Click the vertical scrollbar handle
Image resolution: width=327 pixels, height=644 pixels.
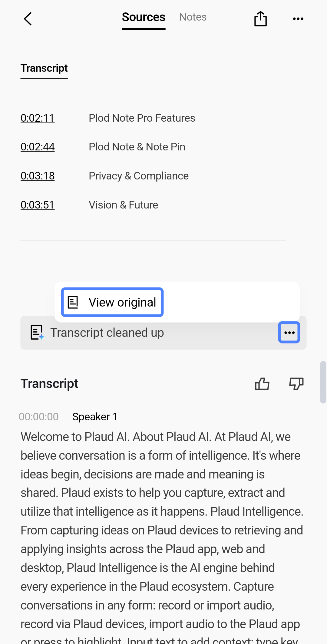click(323, 382)
